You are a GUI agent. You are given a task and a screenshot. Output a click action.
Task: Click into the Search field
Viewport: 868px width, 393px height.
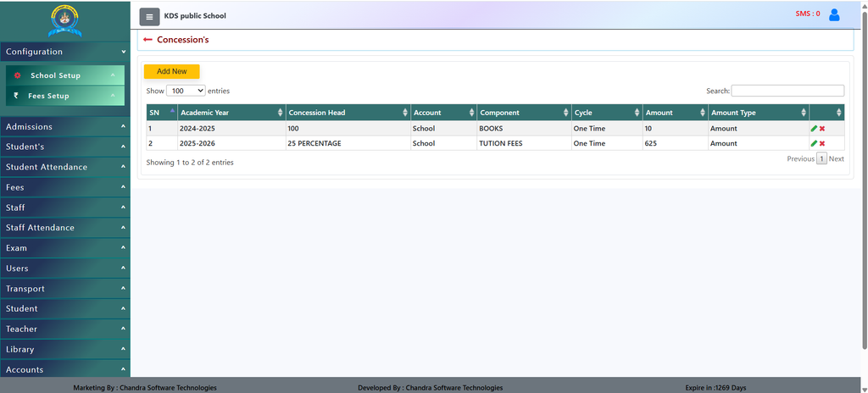[787, 91]
